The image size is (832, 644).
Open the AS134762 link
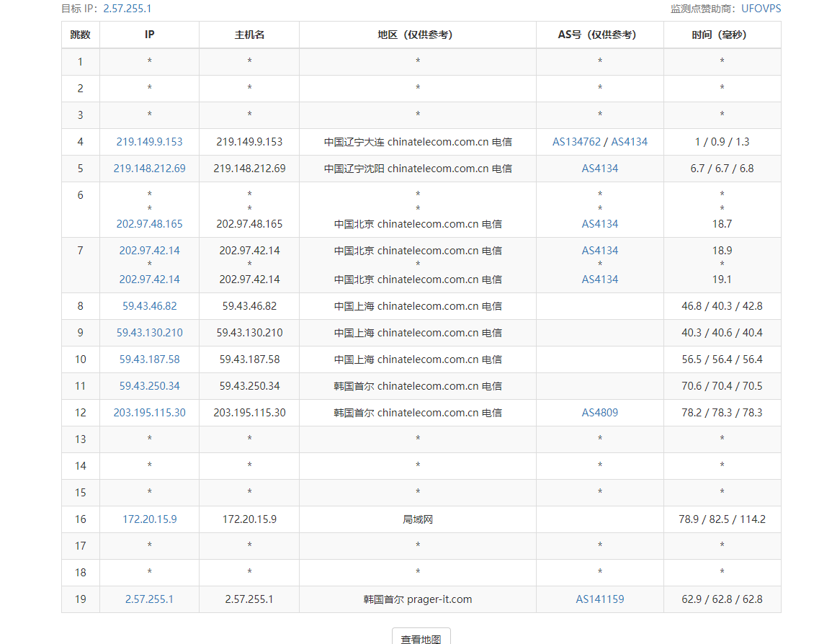point(576,142)
